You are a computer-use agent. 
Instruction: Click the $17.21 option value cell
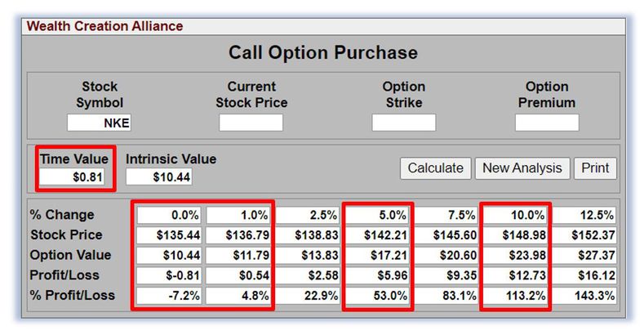tap(377, 255)
